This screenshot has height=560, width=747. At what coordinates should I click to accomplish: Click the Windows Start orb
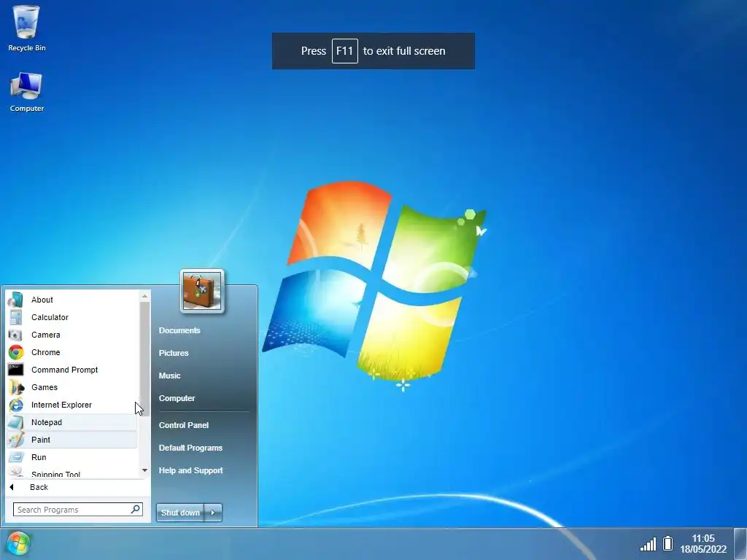(x=18, y=543)
